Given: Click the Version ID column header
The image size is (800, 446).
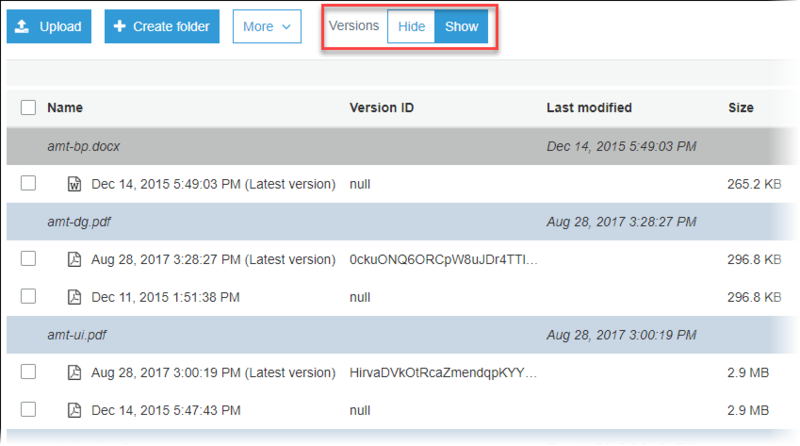Looking at the screenshot, I should tap(382, 108).
